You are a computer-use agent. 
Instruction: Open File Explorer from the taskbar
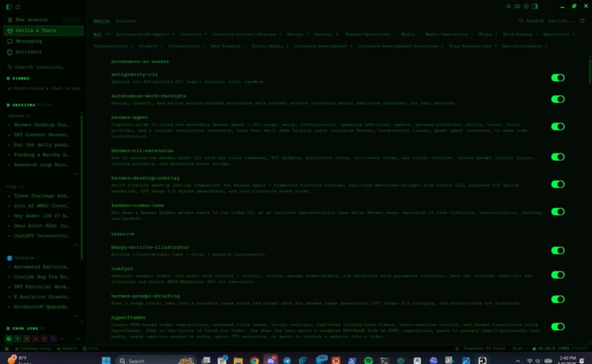[238, 360]
